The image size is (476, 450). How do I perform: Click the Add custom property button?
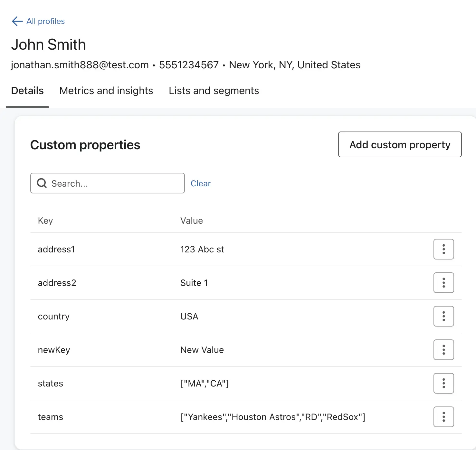click(400, 145)
